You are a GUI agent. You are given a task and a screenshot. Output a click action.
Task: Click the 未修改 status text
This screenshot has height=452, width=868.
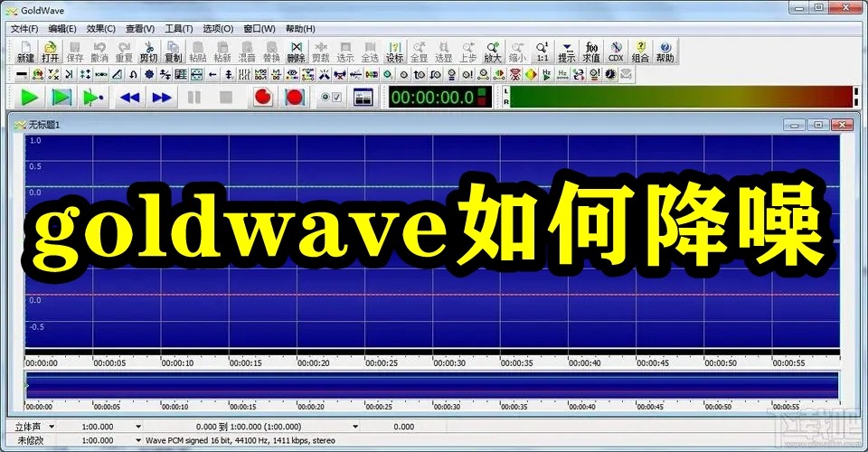[29, 440]
